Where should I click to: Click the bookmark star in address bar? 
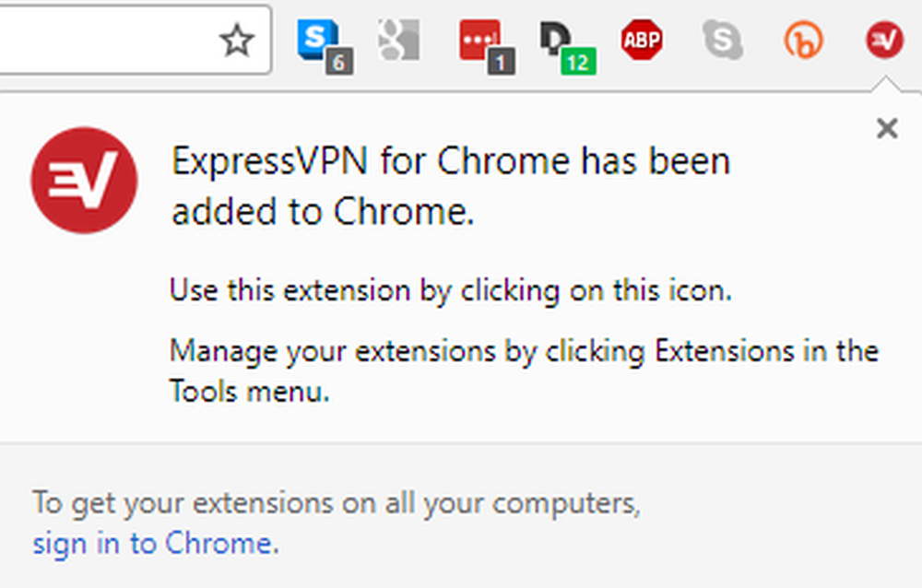pos(238,41)
